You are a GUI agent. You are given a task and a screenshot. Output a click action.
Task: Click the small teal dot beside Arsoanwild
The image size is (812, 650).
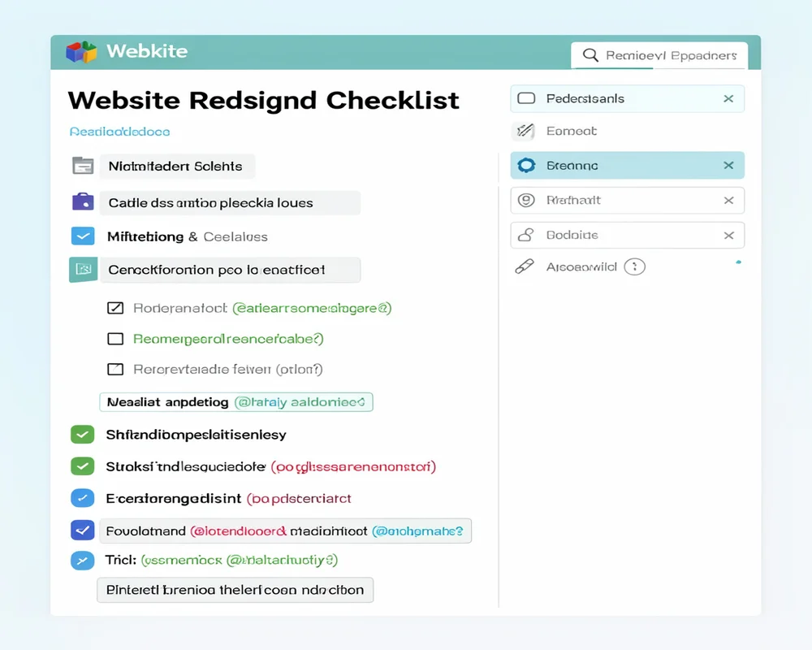[x=738, y=262]
